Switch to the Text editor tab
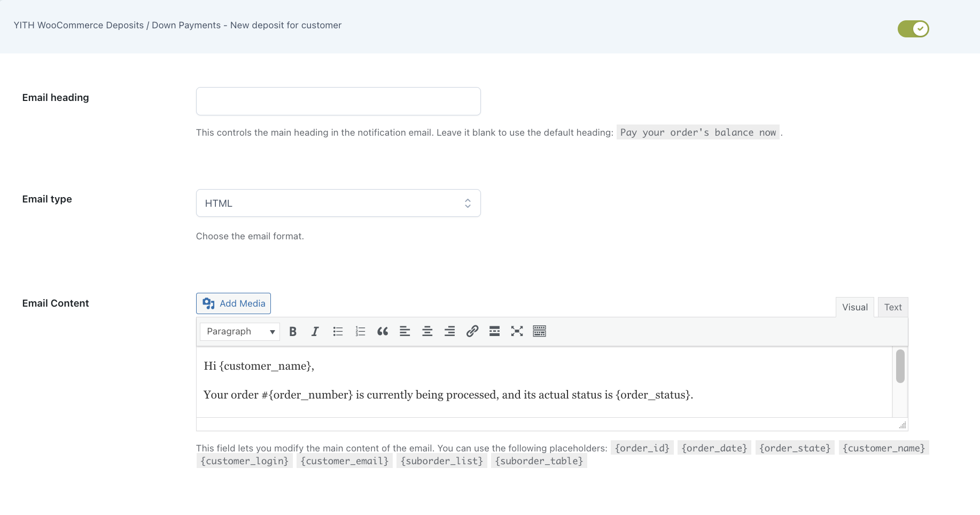Viewport: 980px width, 515px height. tap(893, 307)
